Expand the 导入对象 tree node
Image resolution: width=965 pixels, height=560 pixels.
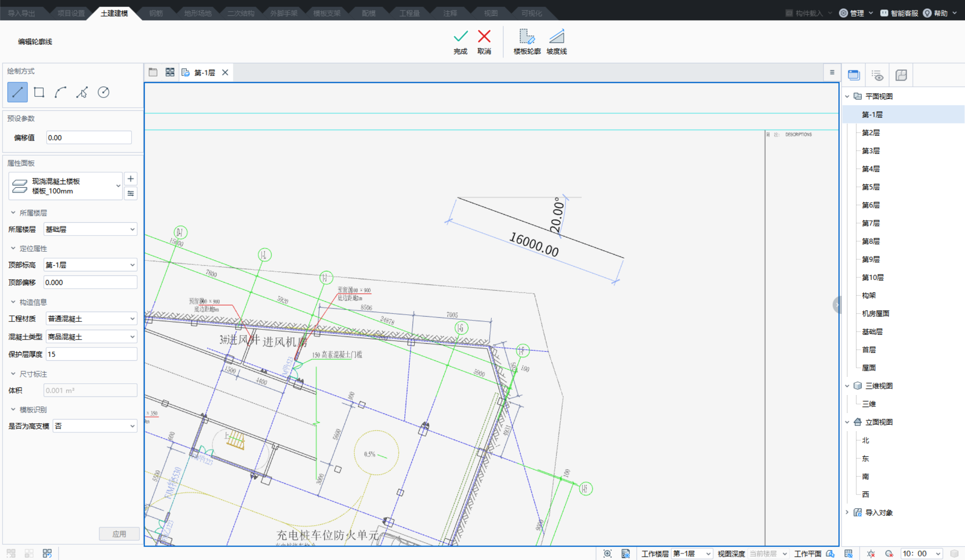(x=847, y=512)
